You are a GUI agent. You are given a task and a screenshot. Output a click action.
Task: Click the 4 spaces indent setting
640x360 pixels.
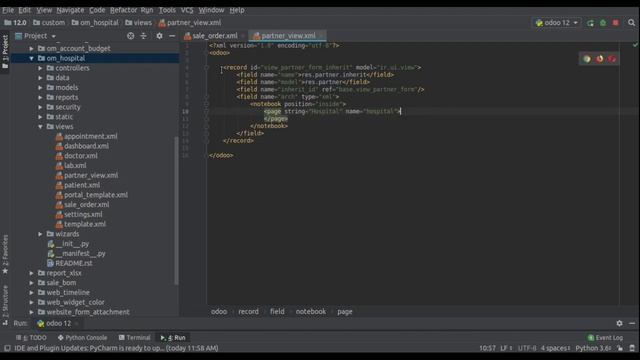556,348
